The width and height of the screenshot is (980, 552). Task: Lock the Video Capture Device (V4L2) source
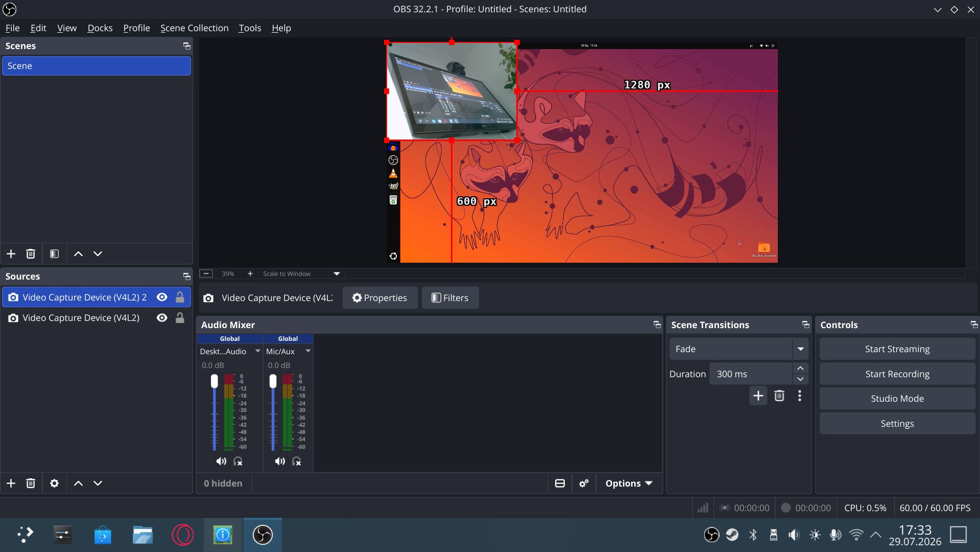pyautogui.click(x=180, y=317)
